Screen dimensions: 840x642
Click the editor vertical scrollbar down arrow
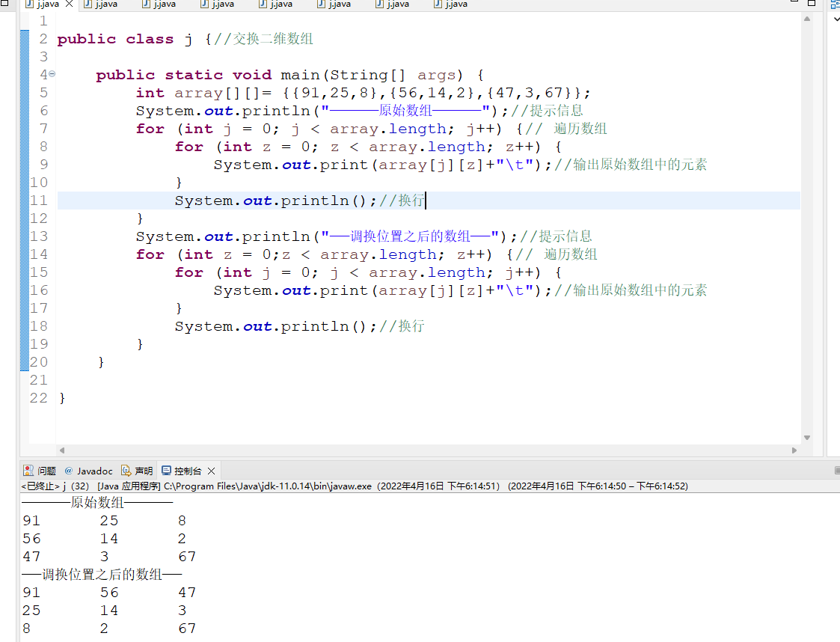[x=807, y=438]
